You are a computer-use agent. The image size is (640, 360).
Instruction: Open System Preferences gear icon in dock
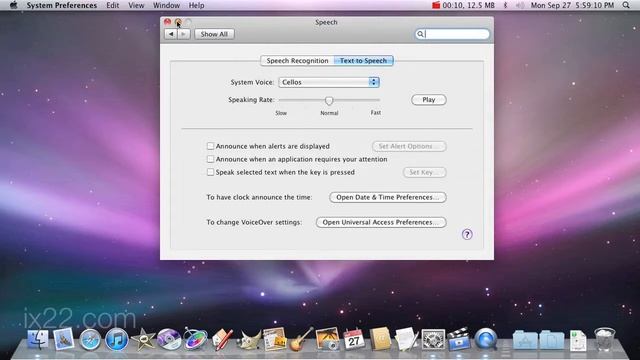click(x=433, y=340)
